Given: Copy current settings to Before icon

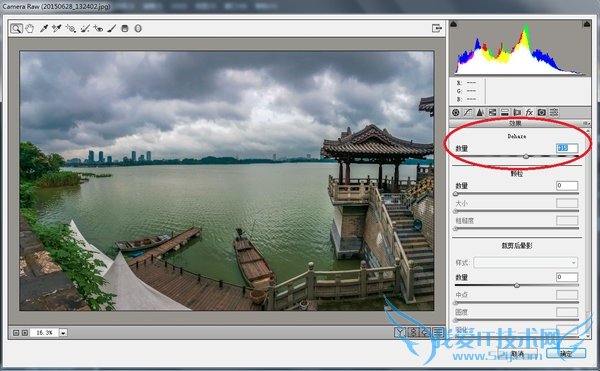Looking at the screenshot, I should click(x=426, y=332).
